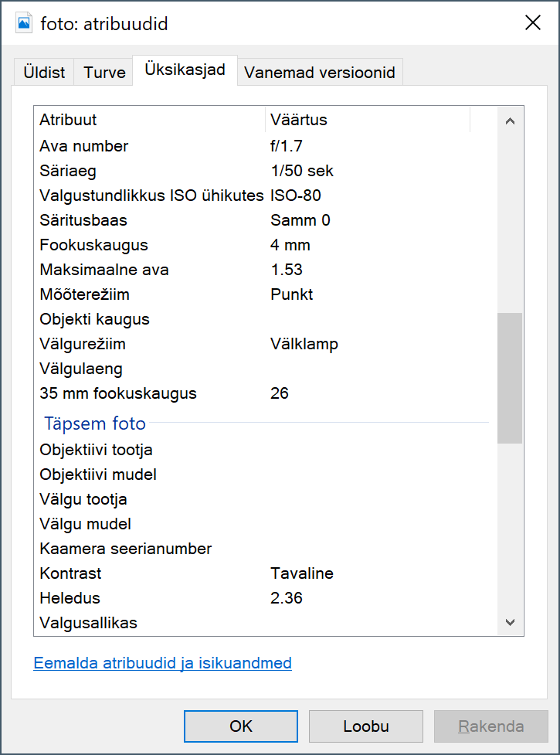Click the empty Objektiivi tootja value field
The image size is (560, 755).
click(348, 449)
